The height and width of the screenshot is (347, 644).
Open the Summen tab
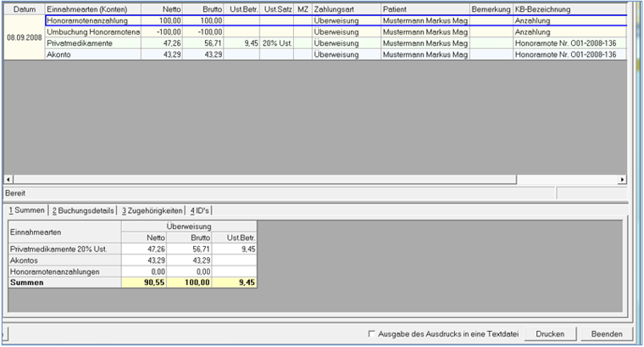coord(27,210)
